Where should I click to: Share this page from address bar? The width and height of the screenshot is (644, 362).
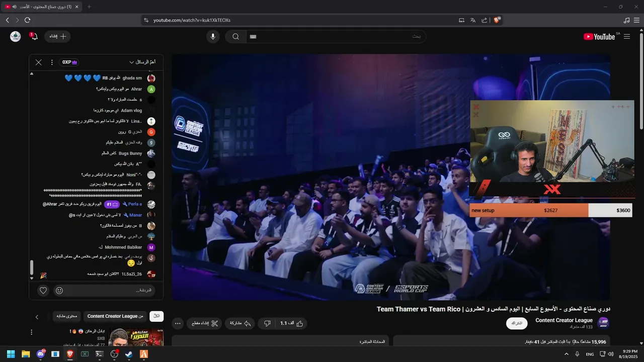tap(484, 20)
